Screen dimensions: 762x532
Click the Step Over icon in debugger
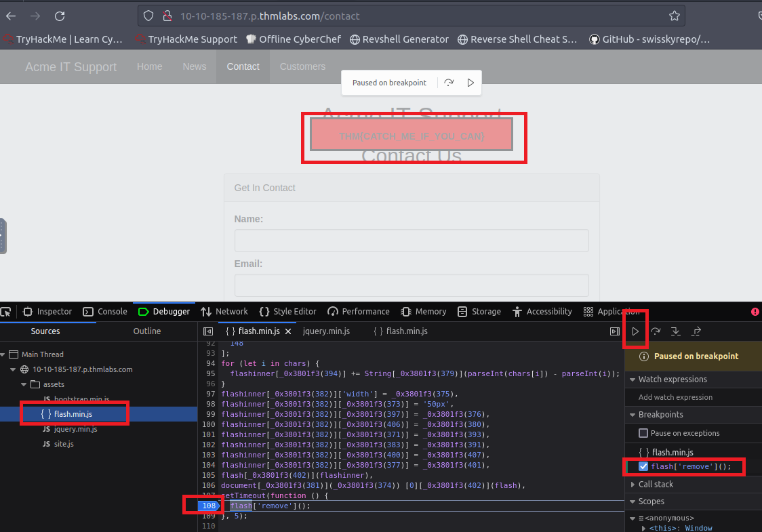point(656,331)
